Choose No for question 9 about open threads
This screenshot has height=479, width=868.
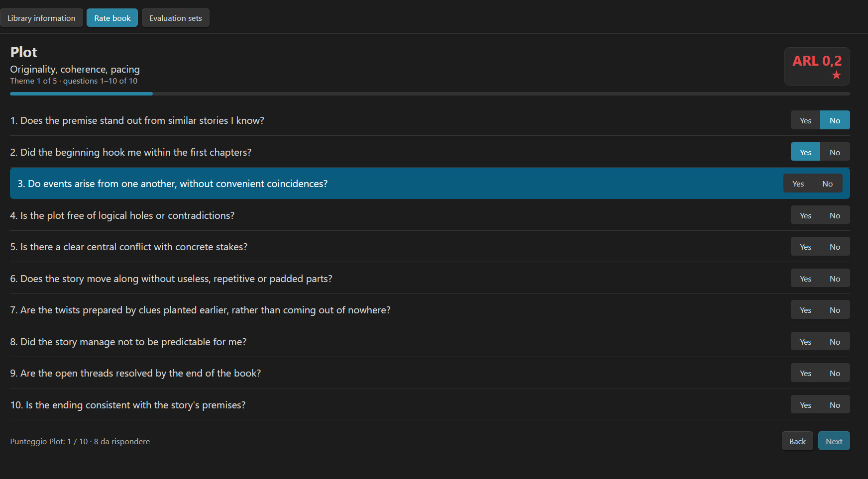coord(835,373)
